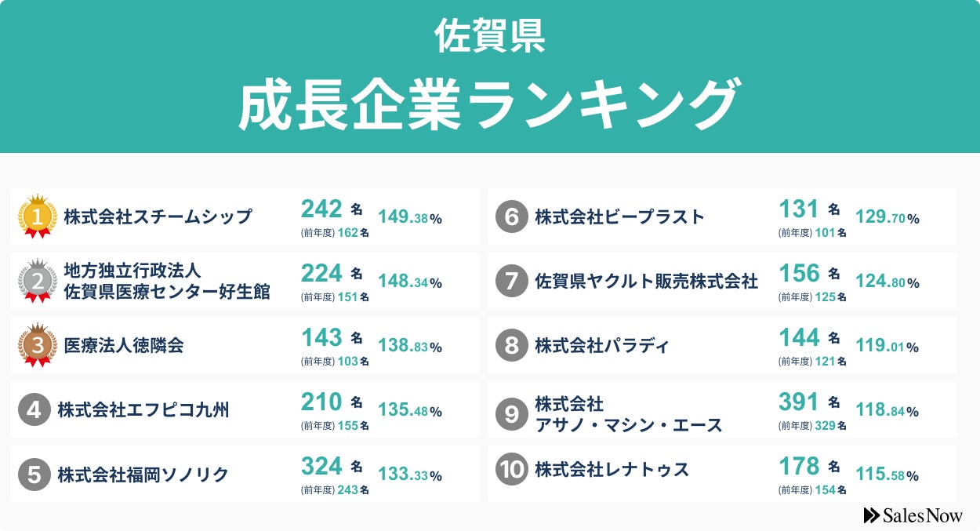Select the gray number 4 circle badge
Viewport: 980px width, 531px height.
[34, 409]
